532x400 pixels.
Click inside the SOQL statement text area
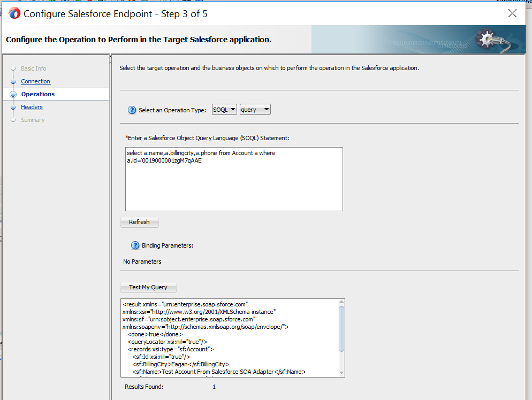[234, 179]
